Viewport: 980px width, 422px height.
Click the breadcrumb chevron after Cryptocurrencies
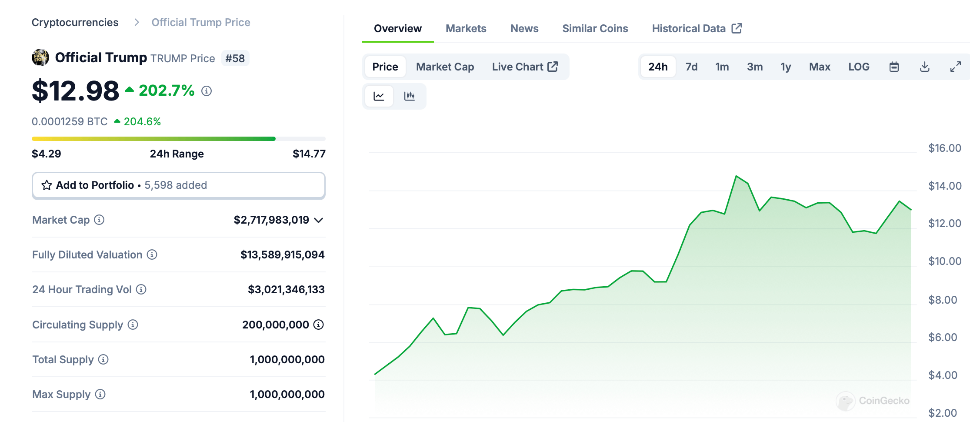pos(137,23)
